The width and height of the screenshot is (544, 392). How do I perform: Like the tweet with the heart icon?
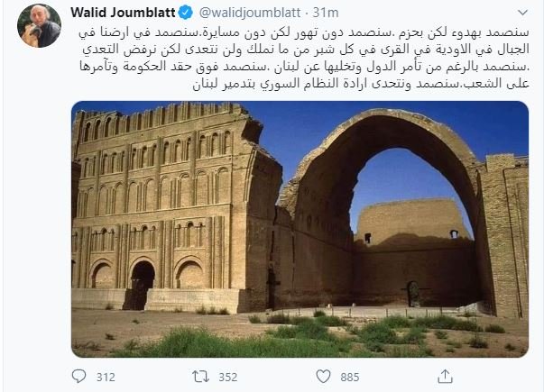(x=323, y=377)
